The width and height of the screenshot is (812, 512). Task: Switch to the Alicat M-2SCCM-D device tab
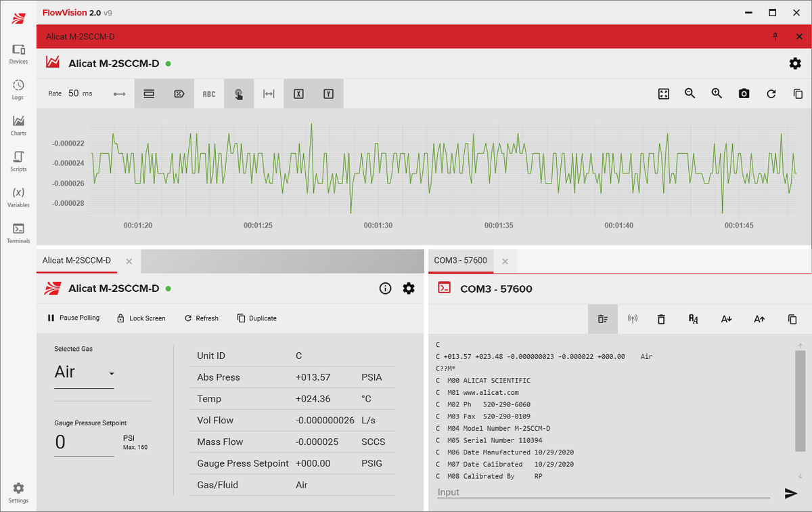click(76, 261)
